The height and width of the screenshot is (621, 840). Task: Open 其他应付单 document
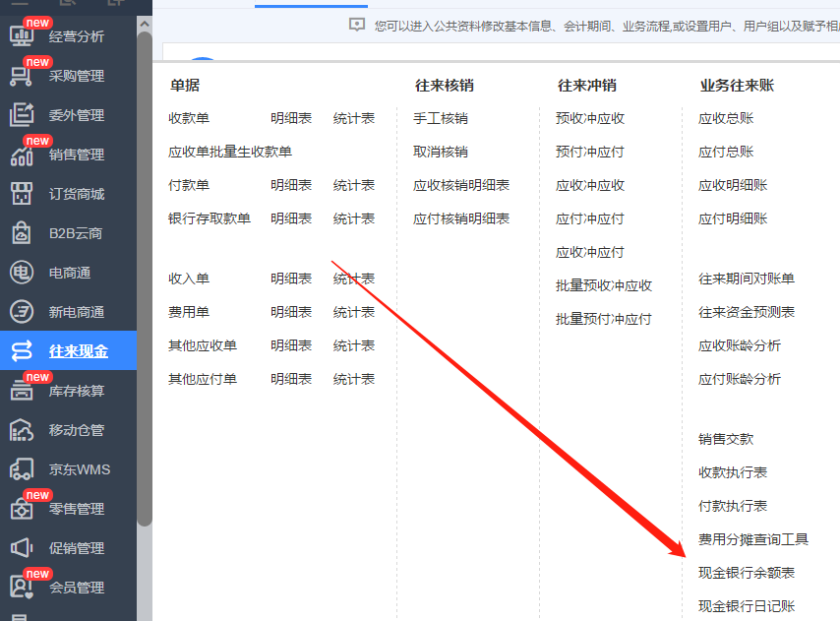[x=203, y=379]
